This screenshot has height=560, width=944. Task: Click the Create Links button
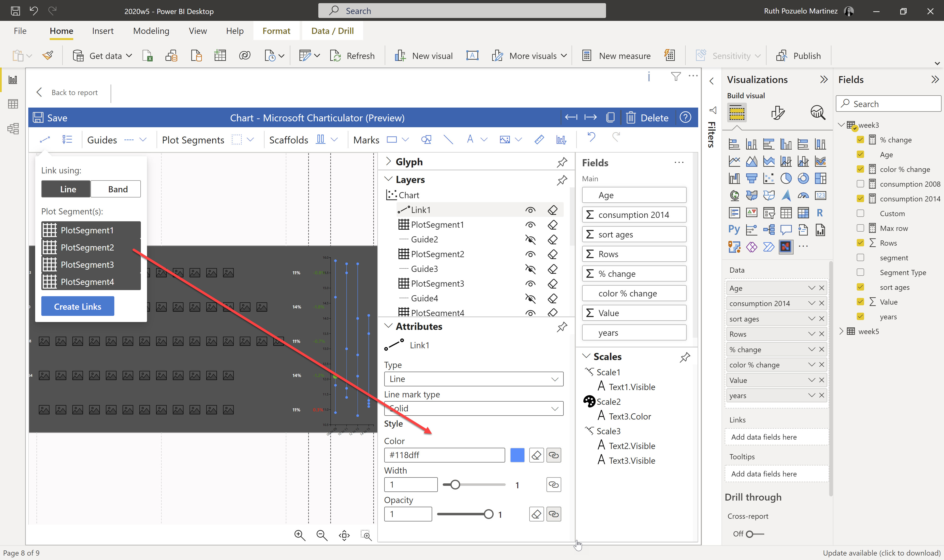77,307
